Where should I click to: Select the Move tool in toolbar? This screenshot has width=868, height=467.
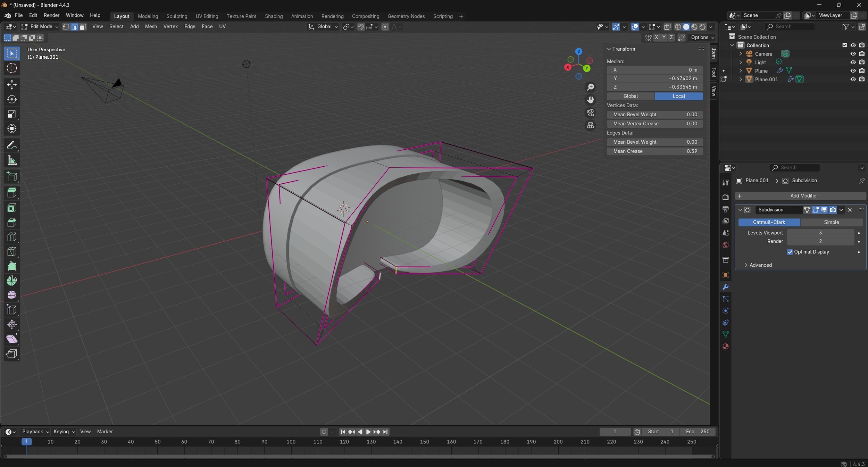(x=12, y=84)
